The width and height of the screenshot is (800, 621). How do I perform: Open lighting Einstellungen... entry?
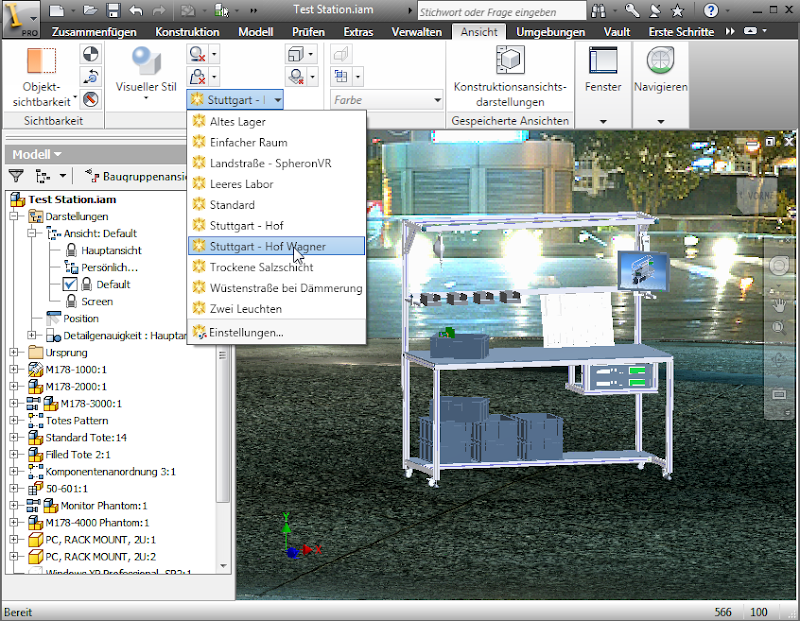pyautogui.click(x=277, y=333)
